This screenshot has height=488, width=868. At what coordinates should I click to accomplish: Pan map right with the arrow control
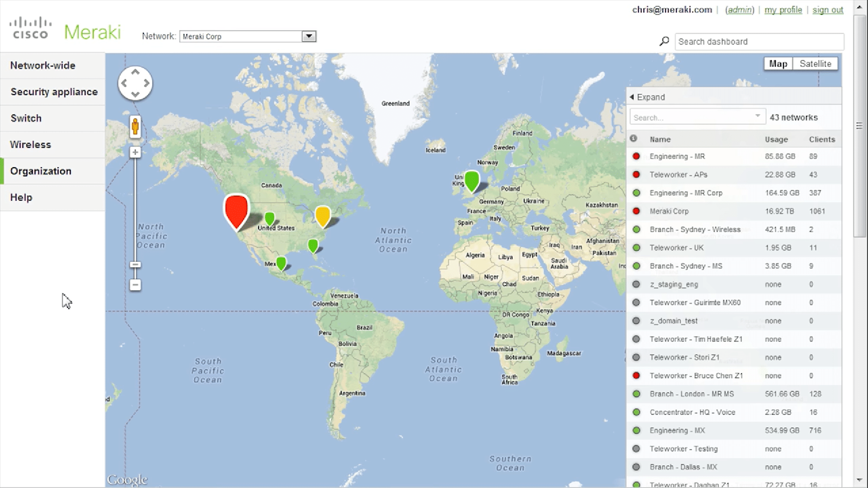point(146,83)
